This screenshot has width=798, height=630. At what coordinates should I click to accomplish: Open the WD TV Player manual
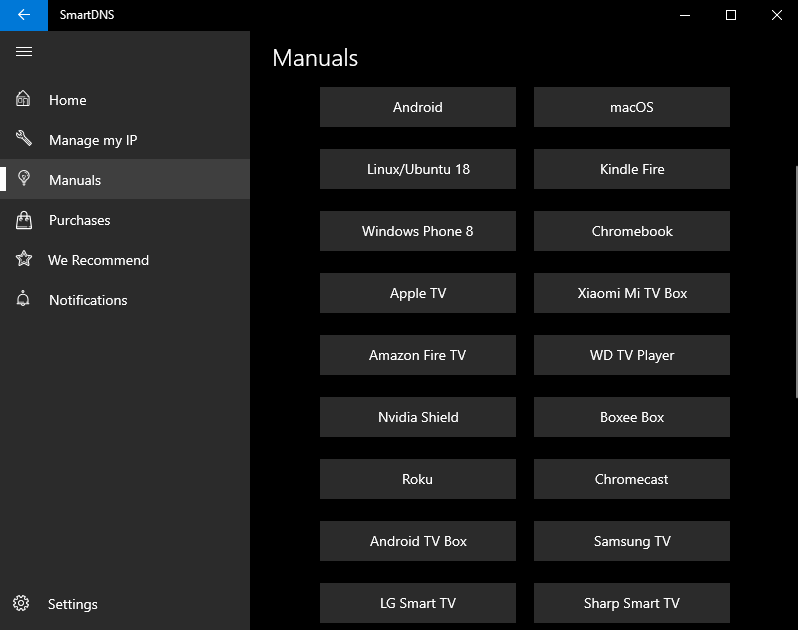pyautogui.click(x=632, y=355)
